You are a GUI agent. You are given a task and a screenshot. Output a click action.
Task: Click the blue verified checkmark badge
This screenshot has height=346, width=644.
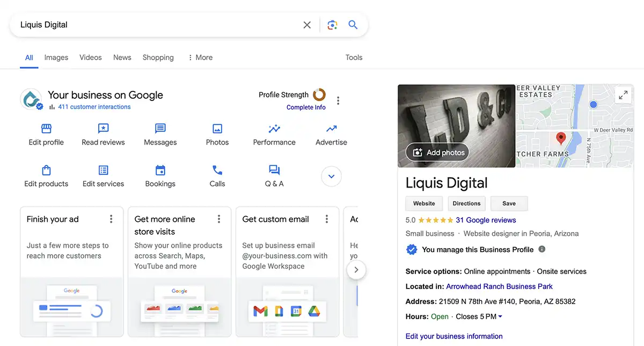[x=412, y=249]
